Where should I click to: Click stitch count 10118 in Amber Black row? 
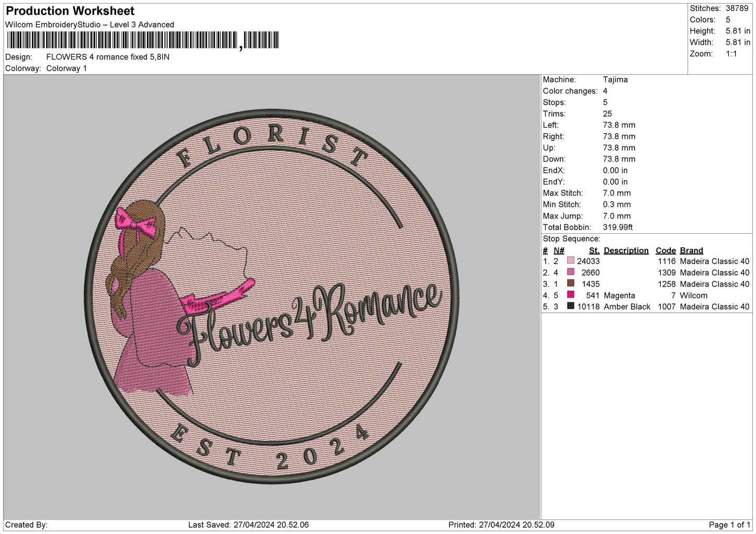click(x=588, y=306)
